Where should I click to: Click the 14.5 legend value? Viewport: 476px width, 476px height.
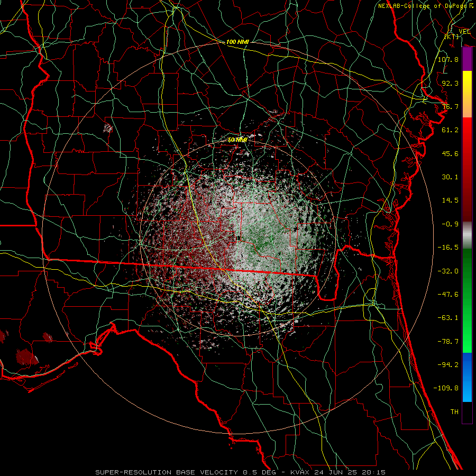pos(450,200)
